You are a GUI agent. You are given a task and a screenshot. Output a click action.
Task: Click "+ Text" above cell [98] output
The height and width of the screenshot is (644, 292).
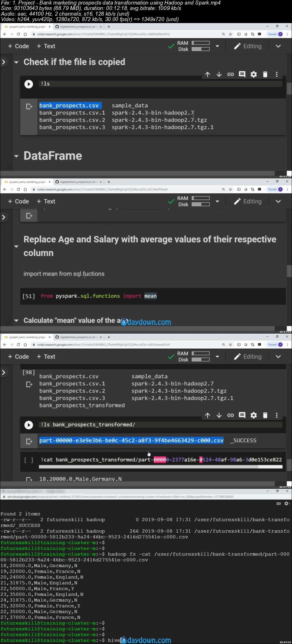click(46, 357)
